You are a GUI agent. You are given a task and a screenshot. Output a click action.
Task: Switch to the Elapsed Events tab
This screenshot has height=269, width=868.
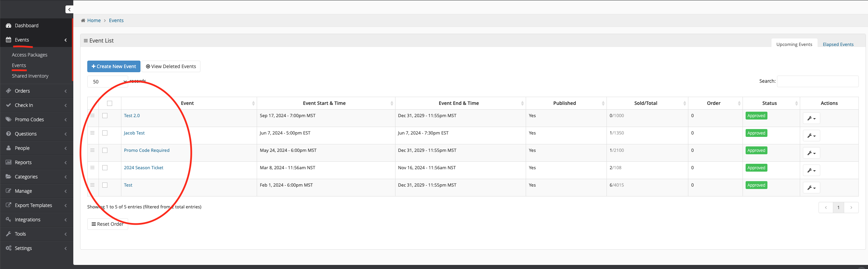click(838, 44)
